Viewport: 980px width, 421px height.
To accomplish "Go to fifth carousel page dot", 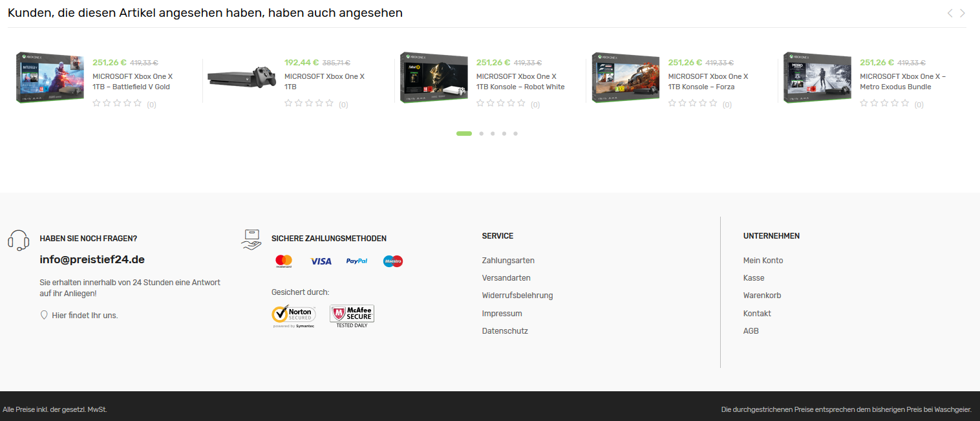I will click(515, 134).
